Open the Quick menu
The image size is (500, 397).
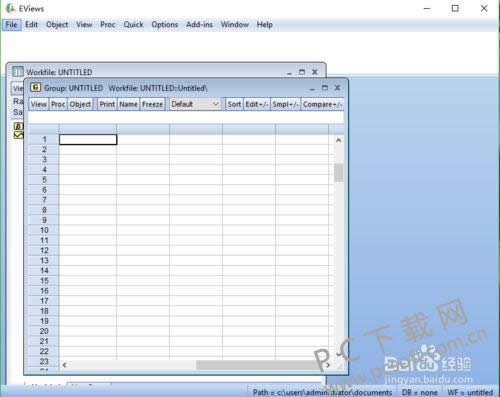[133, 25]
